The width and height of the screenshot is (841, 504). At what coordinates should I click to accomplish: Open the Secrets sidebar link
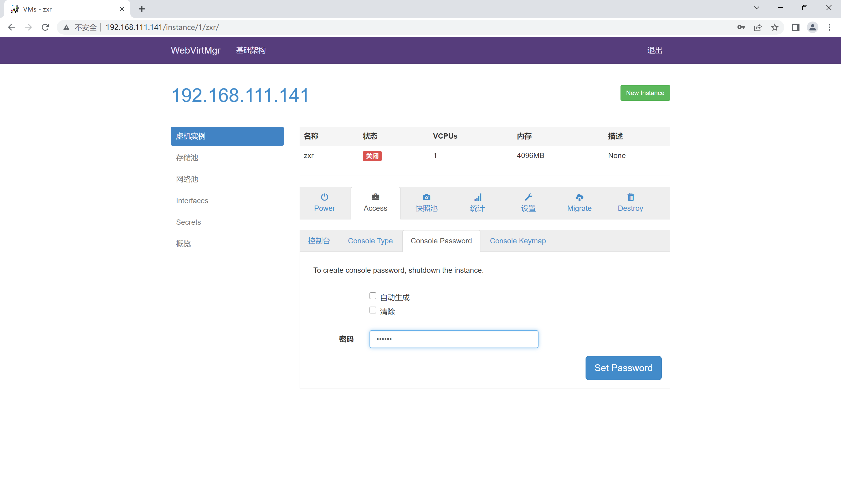pos(188,222)
